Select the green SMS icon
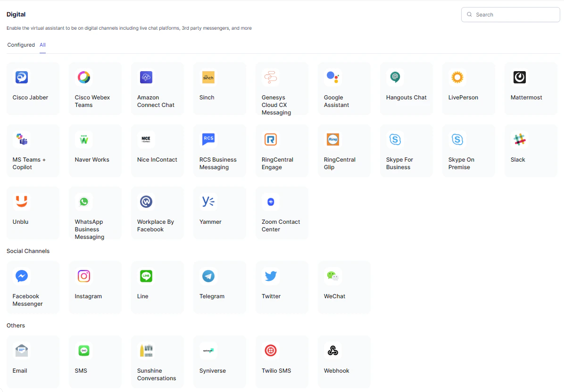Viewport: 564px width, 392px height. click(x=84, y=351)
